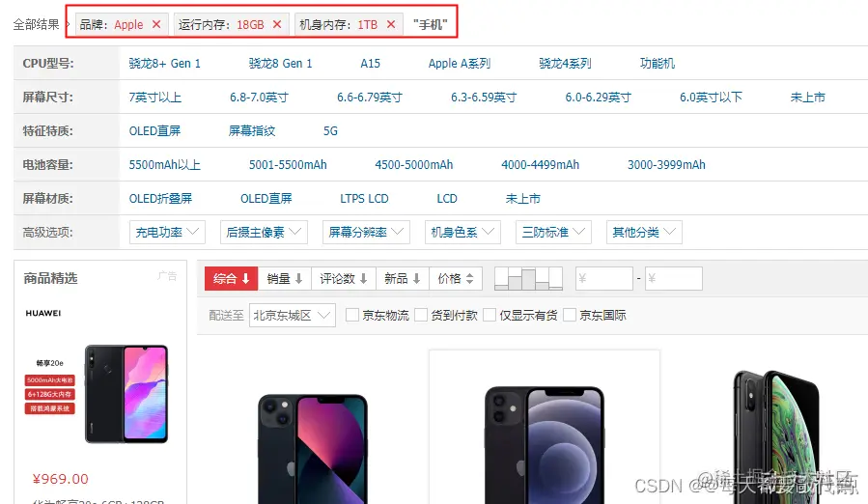Check the 京东物流 checkbox
Viewport: 868px width, 504px height.
pyautogui.click(x=352, y=315)
